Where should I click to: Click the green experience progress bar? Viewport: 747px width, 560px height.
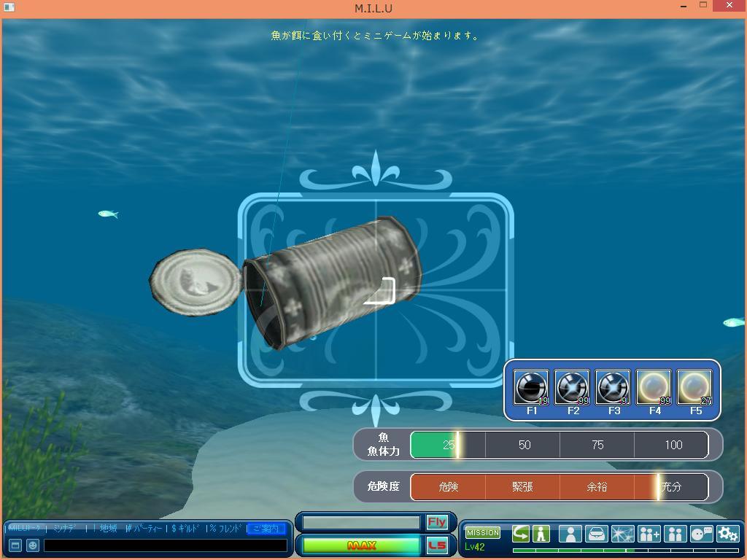coord(625,551)
